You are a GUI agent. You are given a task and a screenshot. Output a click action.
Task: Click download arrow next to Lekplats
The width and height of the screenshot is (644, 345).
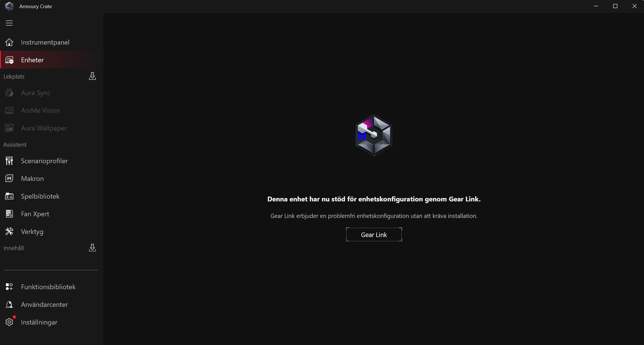[92, 76]
